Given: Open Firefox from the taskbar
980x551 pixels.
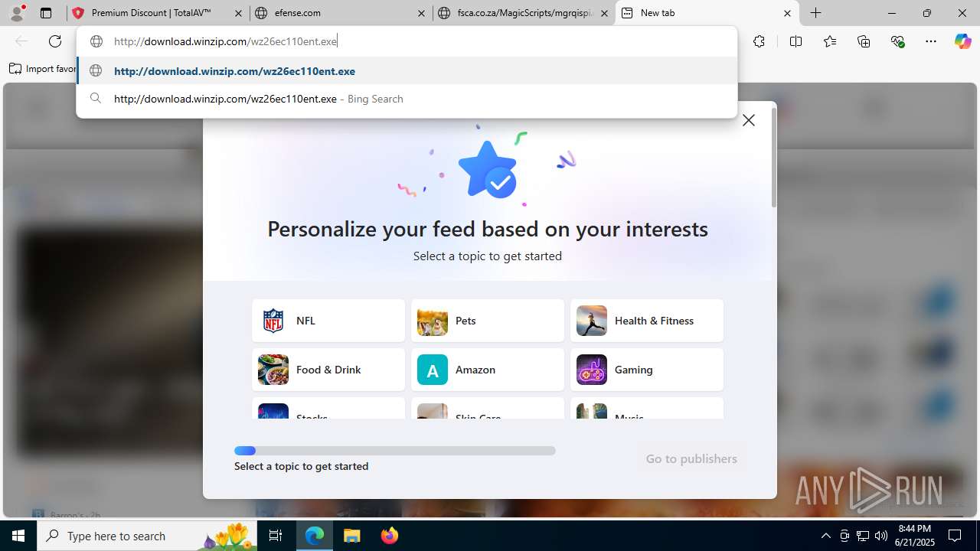Looking at the screenshot, I should pyautogui.click(x=390, y=536).
